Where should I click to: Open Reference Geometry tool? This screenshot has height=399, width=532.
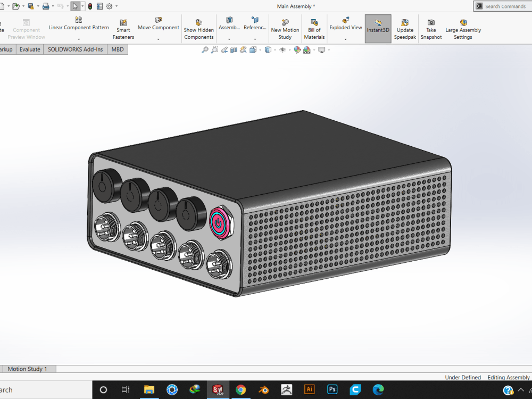click(x=255, y=24)
